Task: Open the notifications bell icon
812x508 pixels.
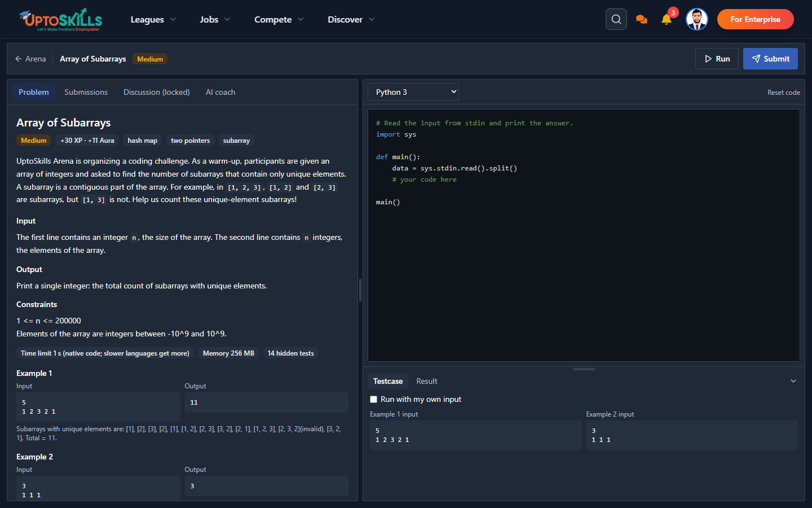Action: coord(667,19)
